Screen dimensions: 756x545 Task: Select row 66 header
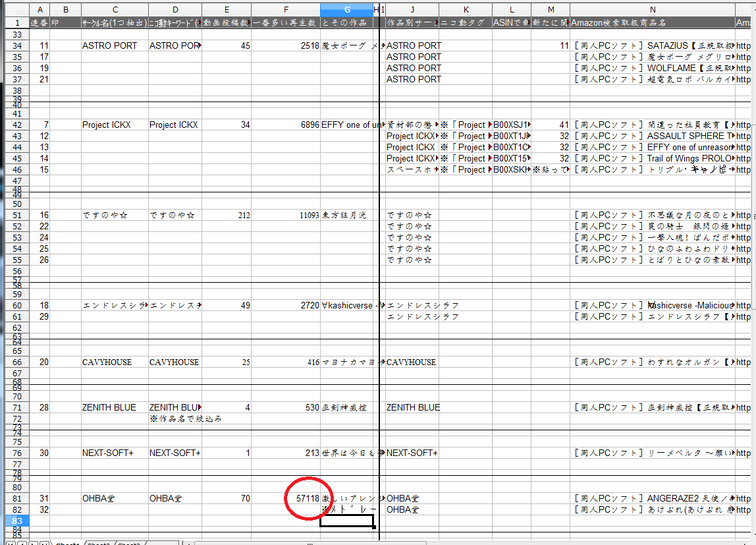(x=17, y=362)
